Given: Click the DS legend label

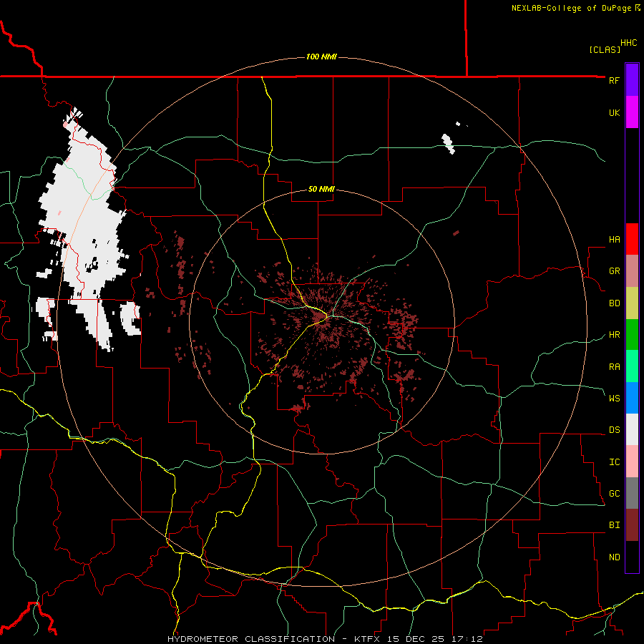Looking at the screenshot, I should pos(614,430).
